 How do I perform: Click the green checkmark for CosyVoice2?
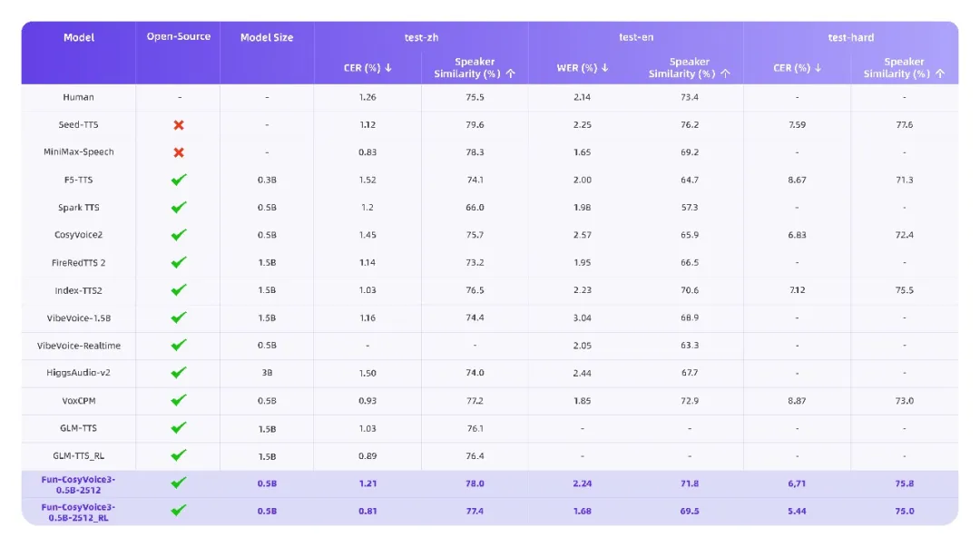179,235
